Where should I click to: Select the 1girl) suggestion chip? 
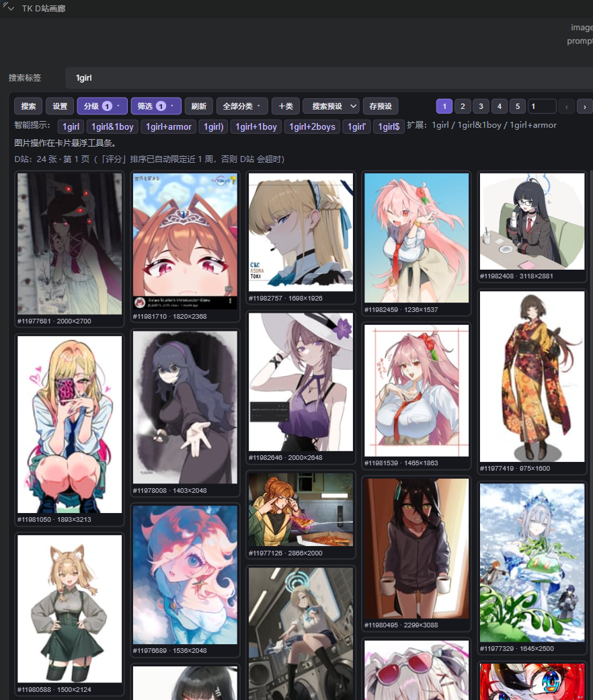coord(214,127)
